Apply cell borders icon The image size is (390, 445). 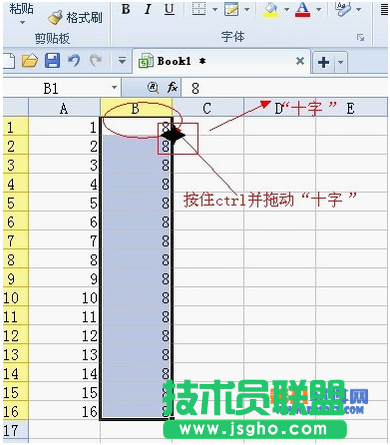pos(199,9)
